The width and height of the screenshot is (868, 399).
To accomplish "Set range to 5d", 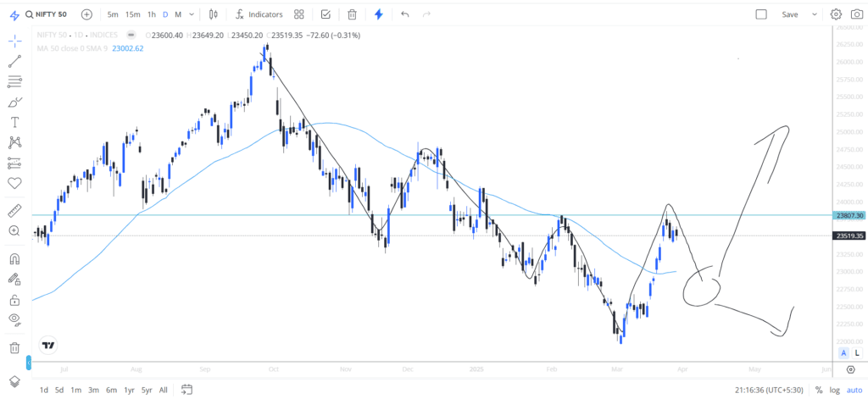I will (59, 390).
